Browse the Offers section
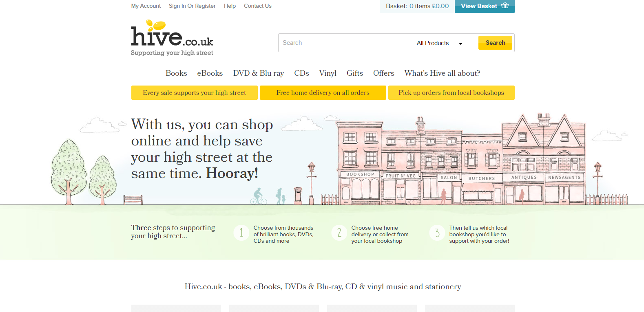The image size is (644, 312). pos(384,73)
